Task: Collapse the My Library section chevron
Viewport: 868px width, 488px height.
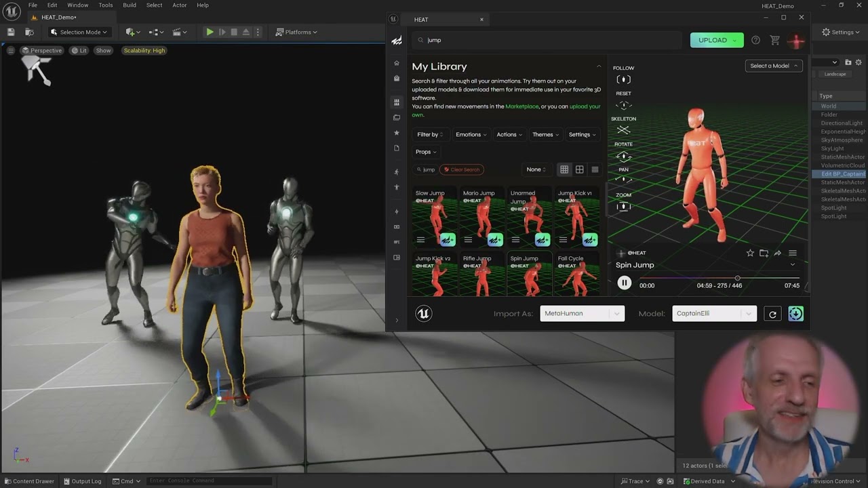Action: (599, 66)
